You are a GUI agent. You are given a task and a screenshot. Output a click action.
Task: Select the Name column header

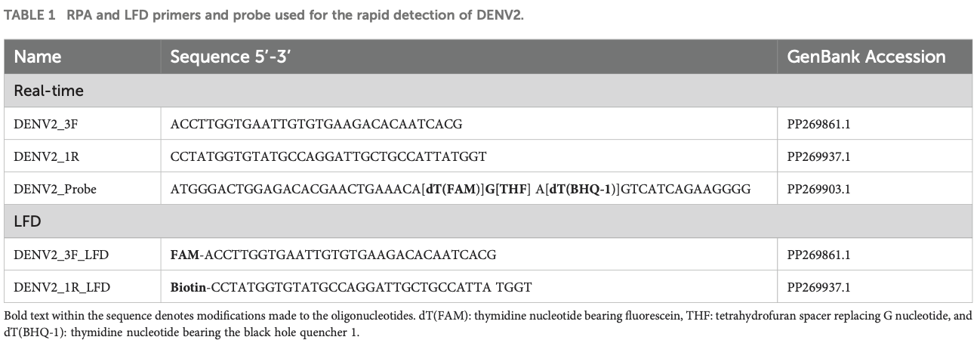point(38,57)
